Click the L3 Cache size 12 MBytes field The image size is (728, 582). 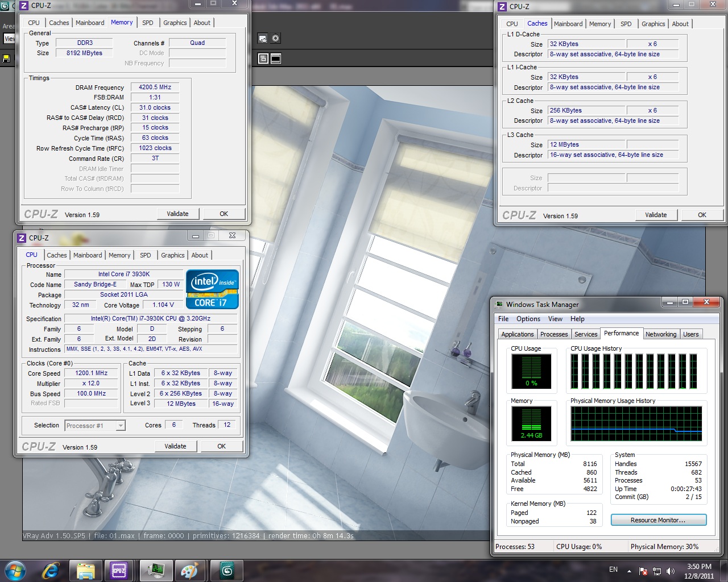588,144
